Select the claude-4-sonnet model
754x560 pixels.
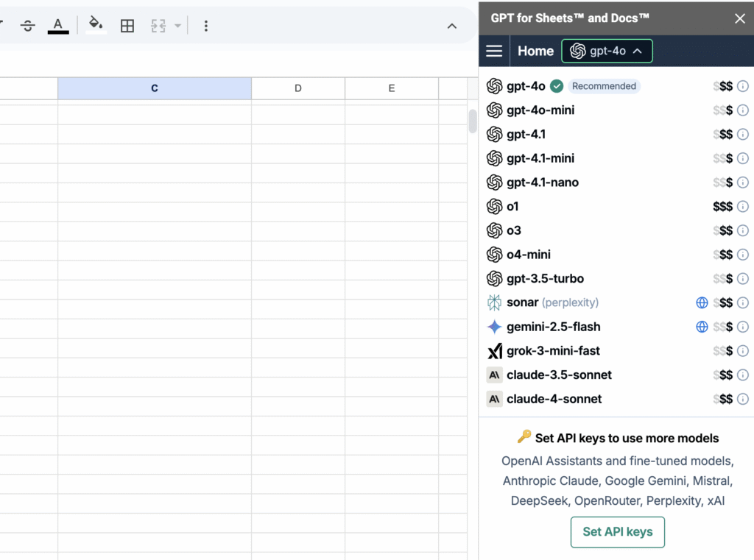(617, 399)
